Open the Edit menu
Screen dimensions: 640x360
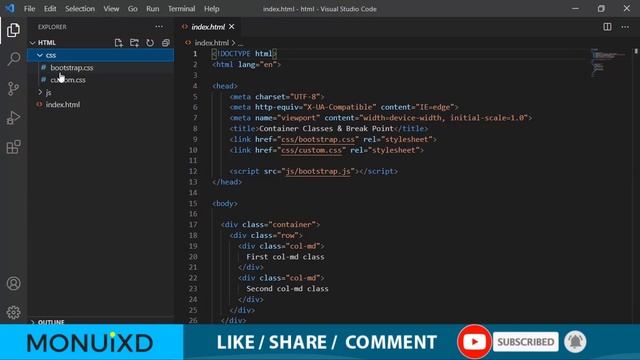click(x=50, y=9)
